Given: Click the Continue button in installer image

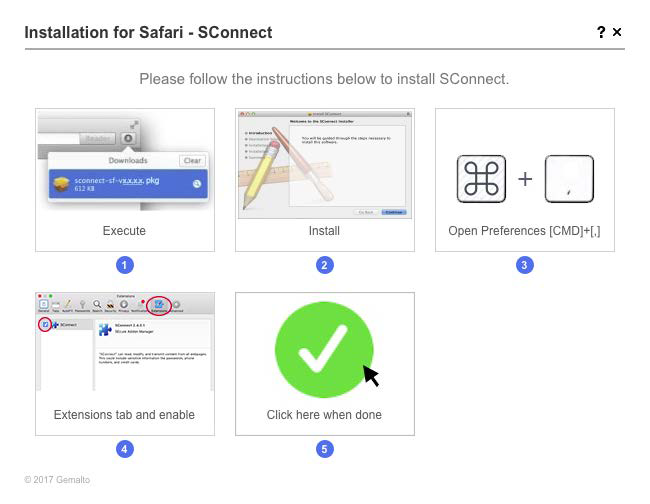Looking at the screenshot, I should (x=393, y=212).
